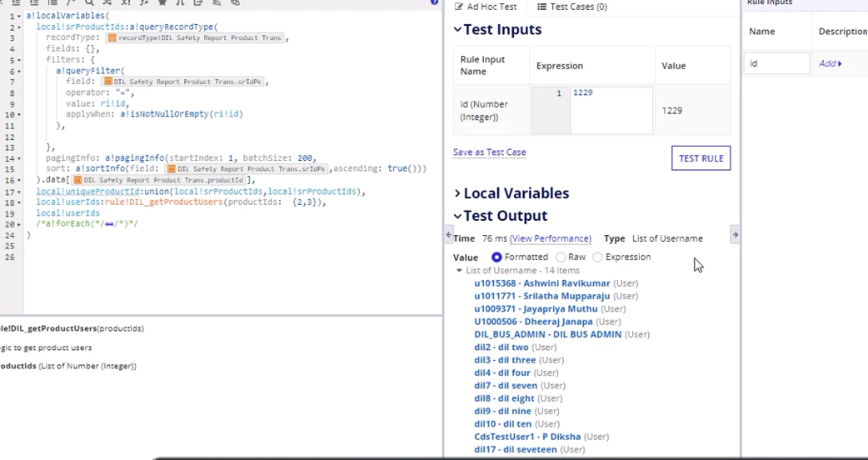Click the Name column header in Rule Inputs

(761, 32)
